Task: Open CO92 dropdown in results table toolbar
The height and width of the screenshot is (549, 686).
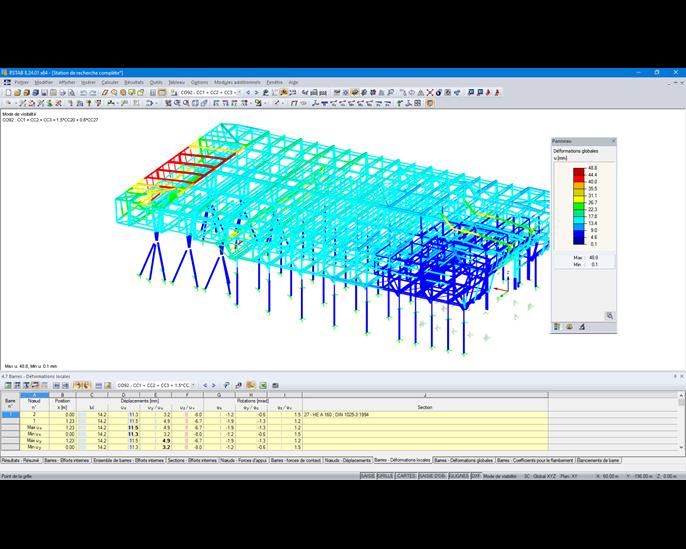Action: click(193, 385)
